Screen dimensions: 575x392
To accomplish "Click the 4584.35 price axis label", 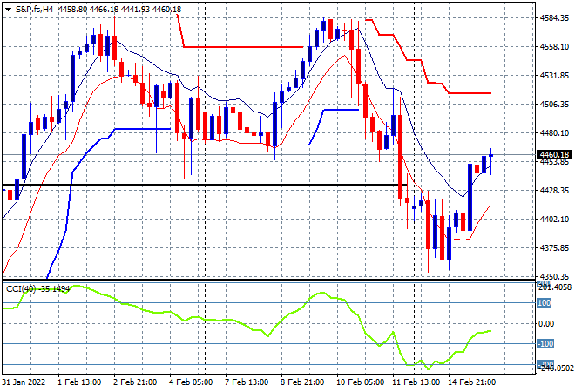I will tap(554, 18).
